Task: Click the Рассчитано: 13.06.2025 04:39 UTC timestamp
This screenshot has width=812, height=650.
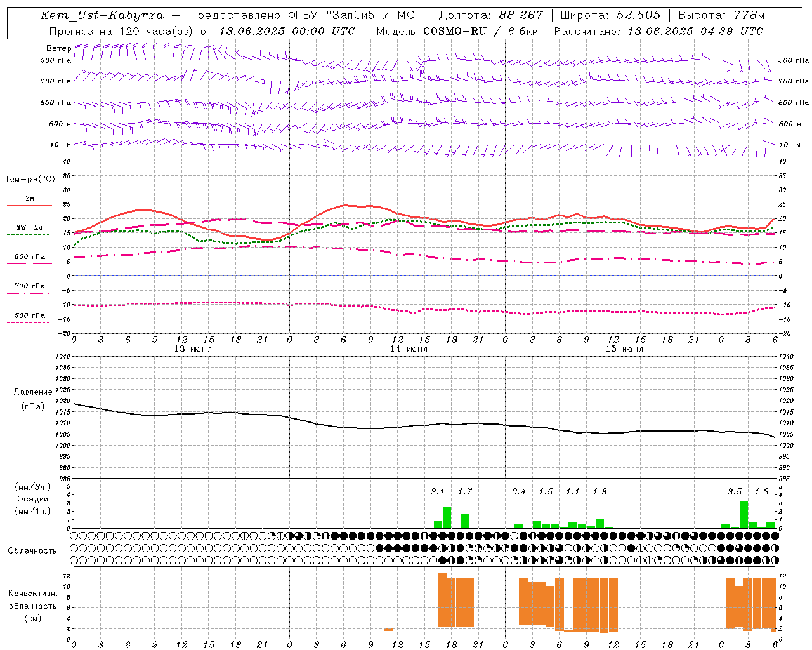Action: pos(659,31)
